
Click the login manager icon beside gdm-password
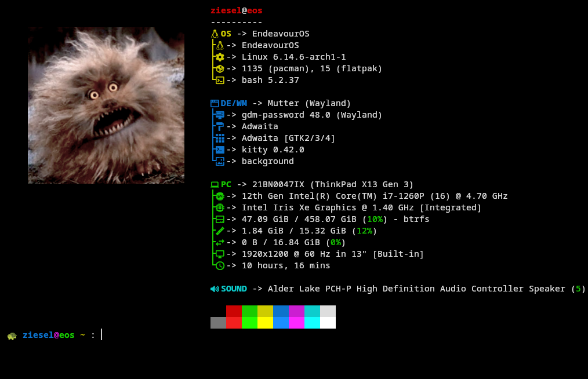220,115
